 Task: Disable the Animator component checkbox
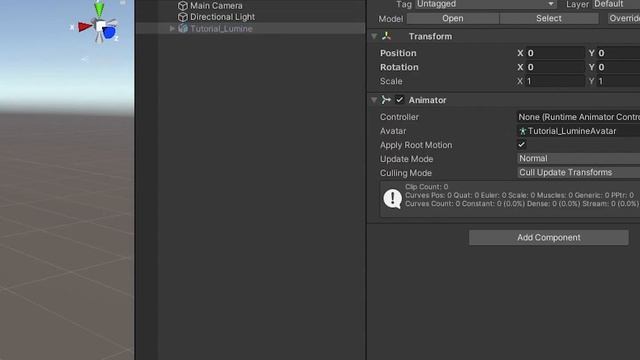[399, 100]
